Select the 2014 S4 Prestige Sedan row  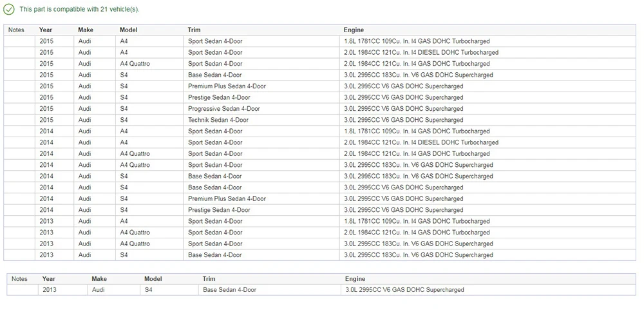[319, 210]
